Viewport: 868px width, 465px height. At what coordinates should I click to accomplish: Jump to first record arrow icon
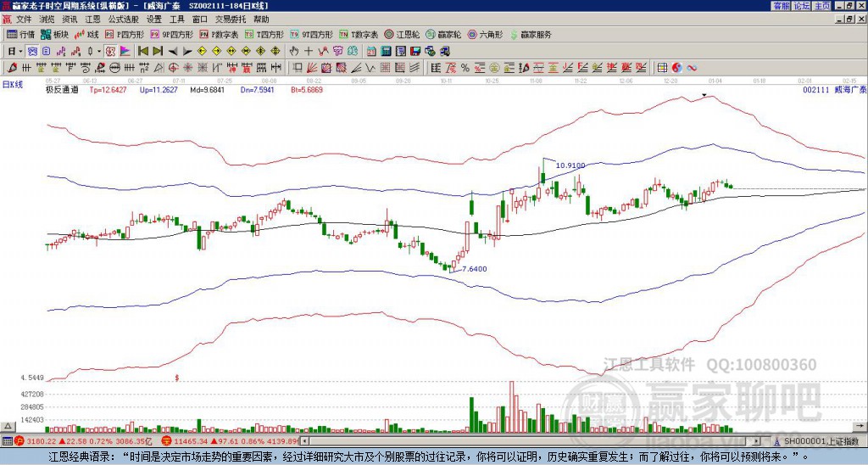coord(142,51)
